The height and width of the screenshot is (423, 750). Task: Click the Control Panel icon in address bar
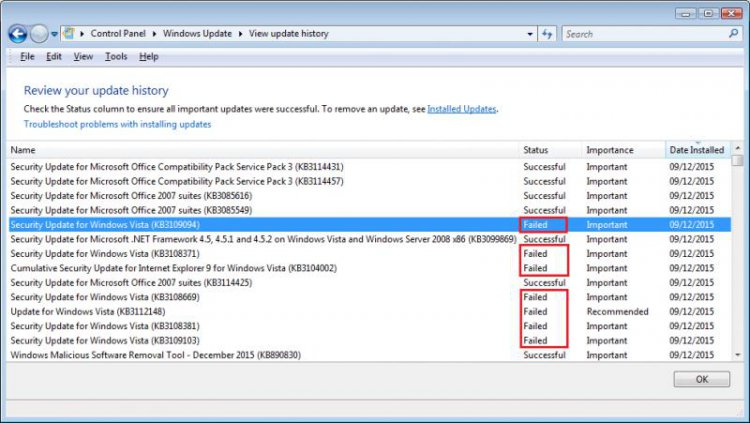pos(69,33)
